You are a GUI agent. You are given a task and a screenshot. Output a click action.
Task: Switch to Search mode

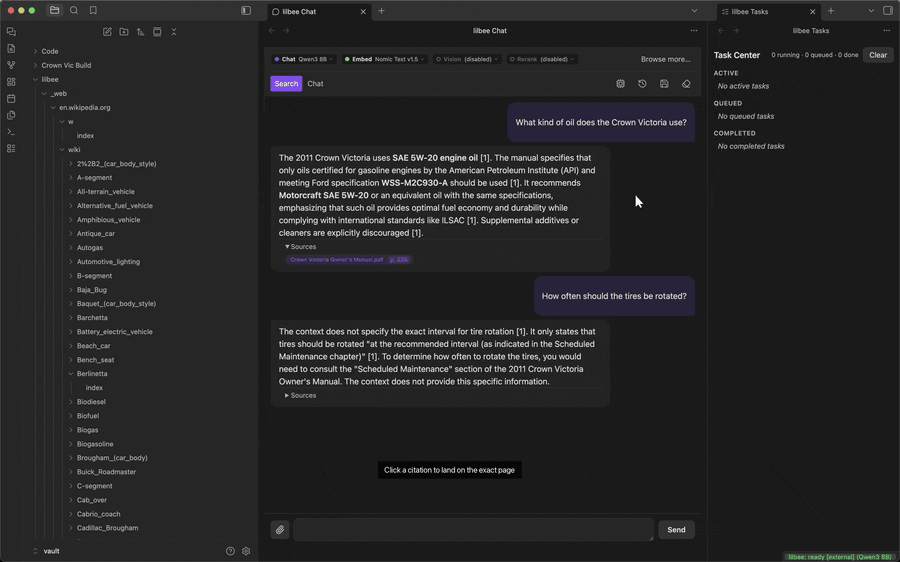point(286,84)
